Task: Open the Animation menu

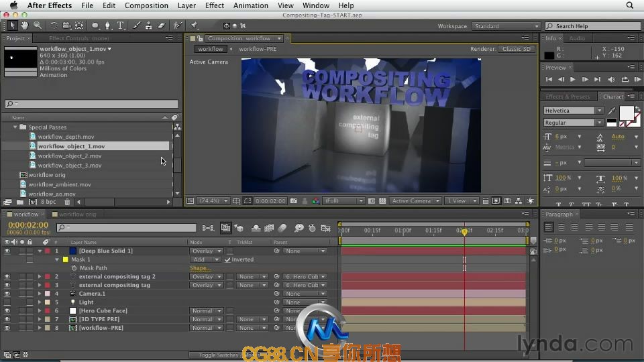Action: click(250, 5)
